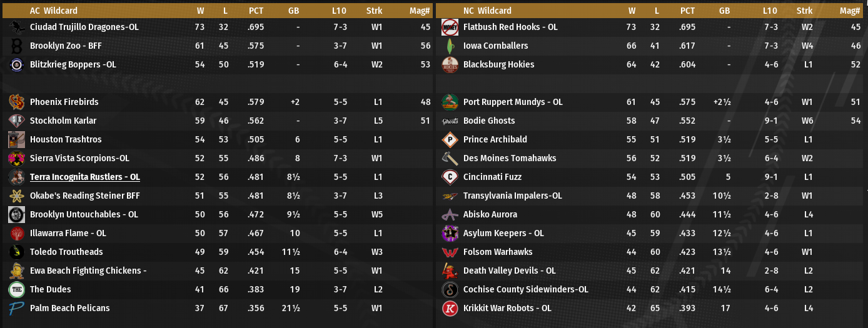Click the Palm Beach Pelicans logo

(16, 308)
